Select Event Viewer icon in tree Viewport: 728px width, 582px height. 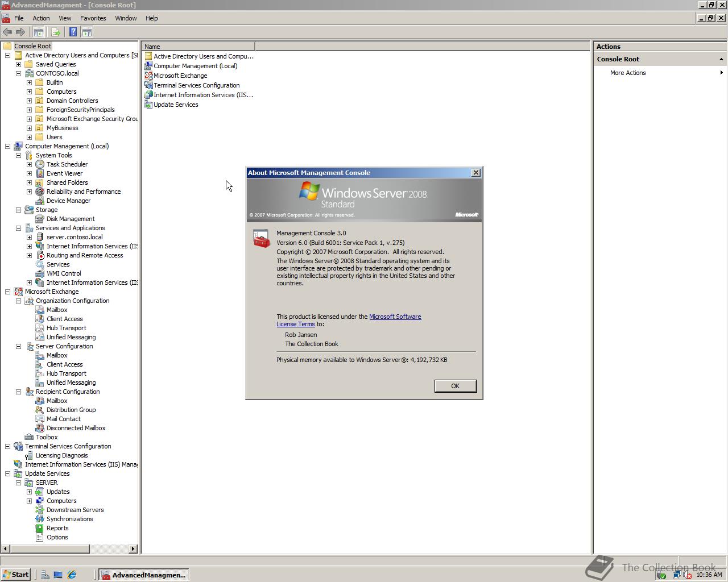pos(40,173)
